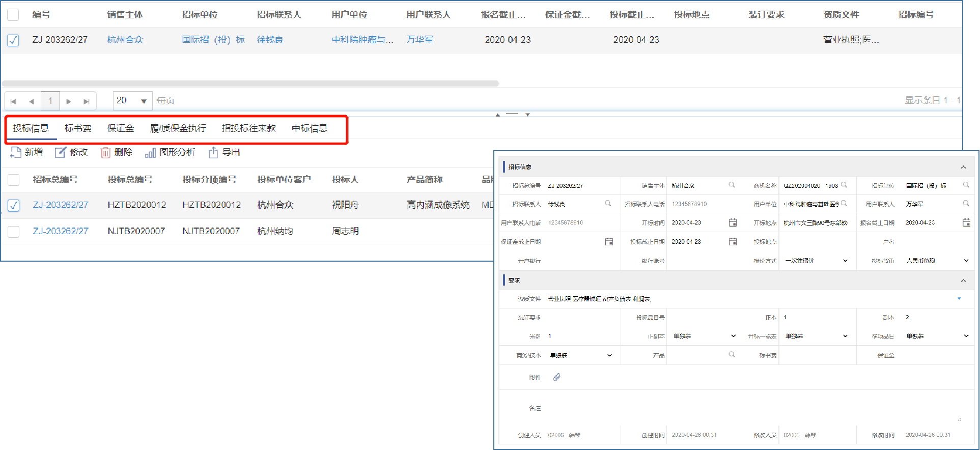Click the 导出 export icon

coord(213,152)
